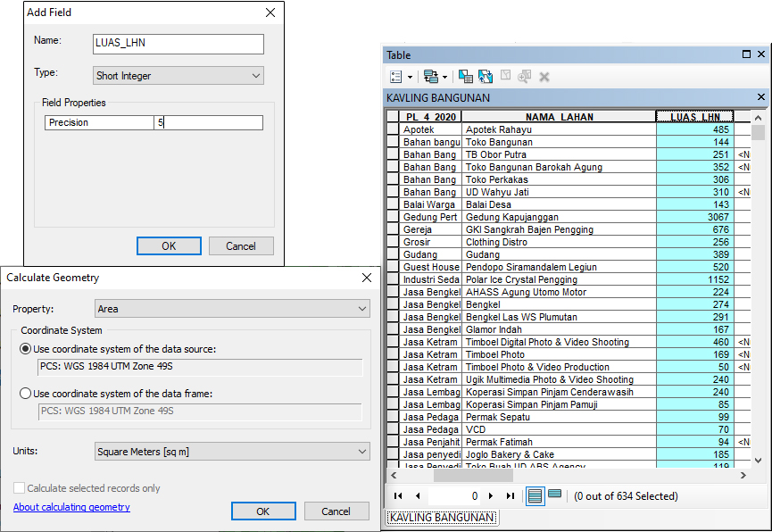Click data source PCS WGS 1984 field
Image resolution: width=772 pixels, height=532 pixels.
(200, 367)
